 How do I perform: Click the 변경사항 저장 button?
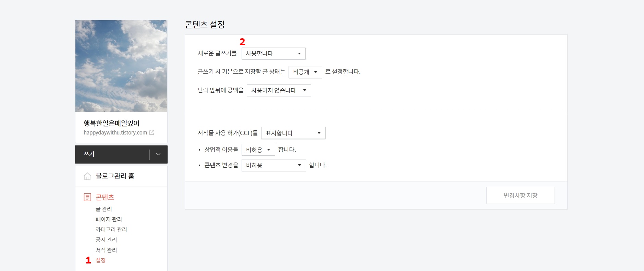point(520,195)
